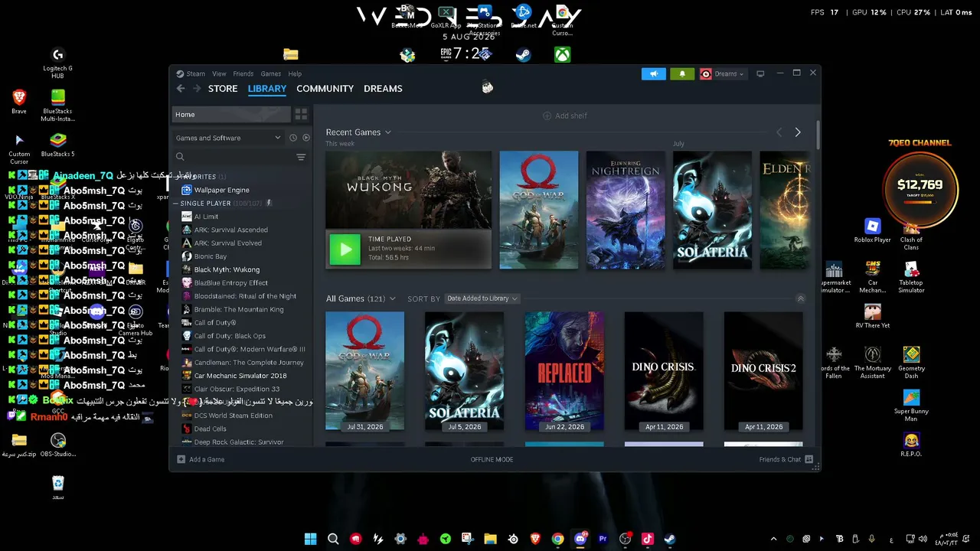Open the Date Added to Library sort dropdown
This screenshot has height=551, width=980.
tap(482, 298)
